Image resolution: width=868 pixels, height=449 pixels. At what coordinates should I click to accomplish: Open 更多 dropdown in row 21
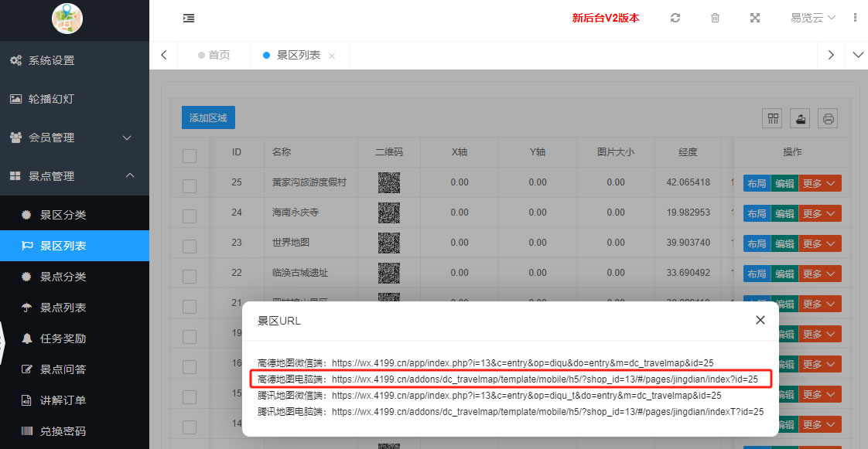(820, 303)
